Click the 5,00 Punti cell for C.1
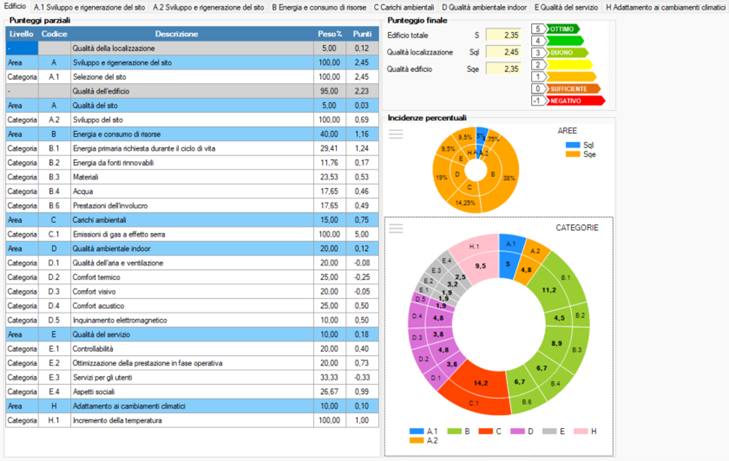 click(x=362, y=234)
